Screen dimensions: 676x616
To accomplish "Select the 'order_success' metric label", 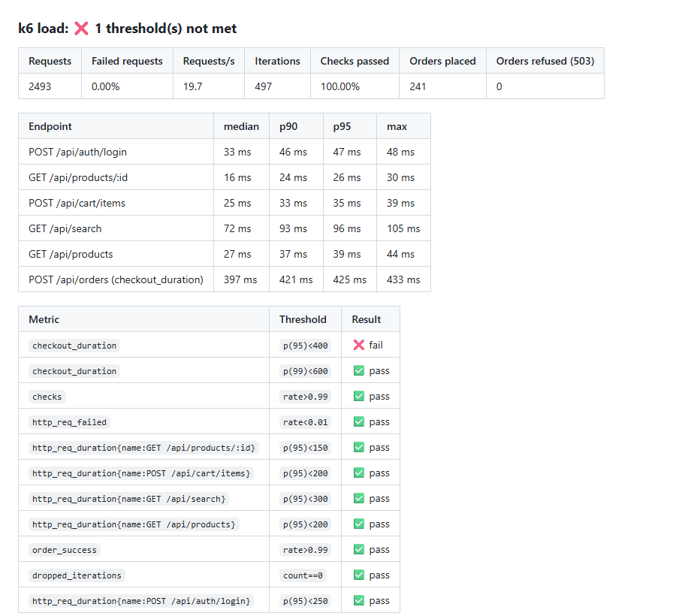I will [65, 550].
